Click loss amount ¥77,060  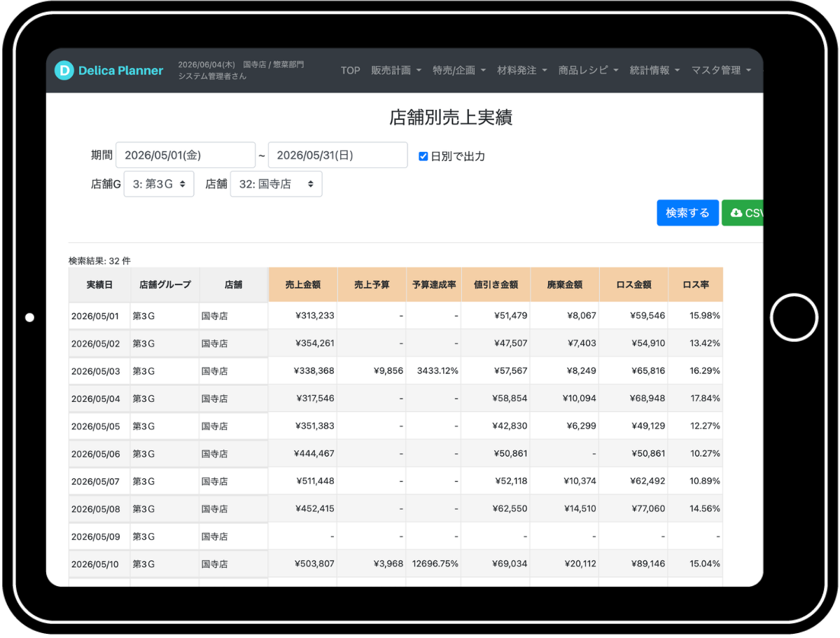pyautogui.click(x=648, y=508)
